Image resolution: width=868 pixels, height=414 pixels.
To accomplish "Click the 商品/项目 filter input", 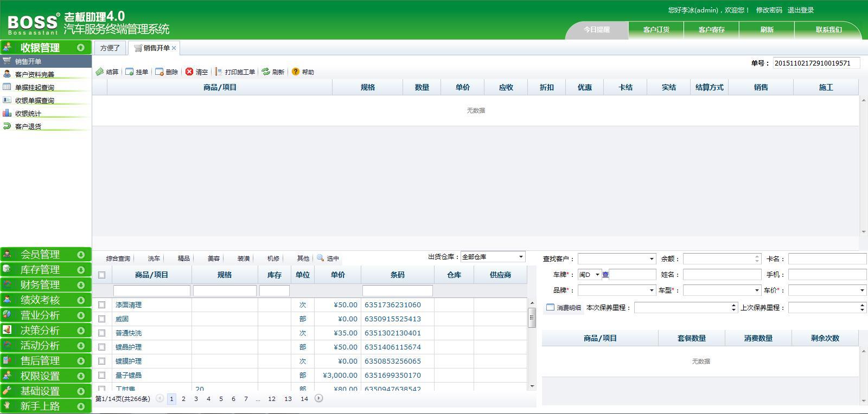I will coord(152,291).
